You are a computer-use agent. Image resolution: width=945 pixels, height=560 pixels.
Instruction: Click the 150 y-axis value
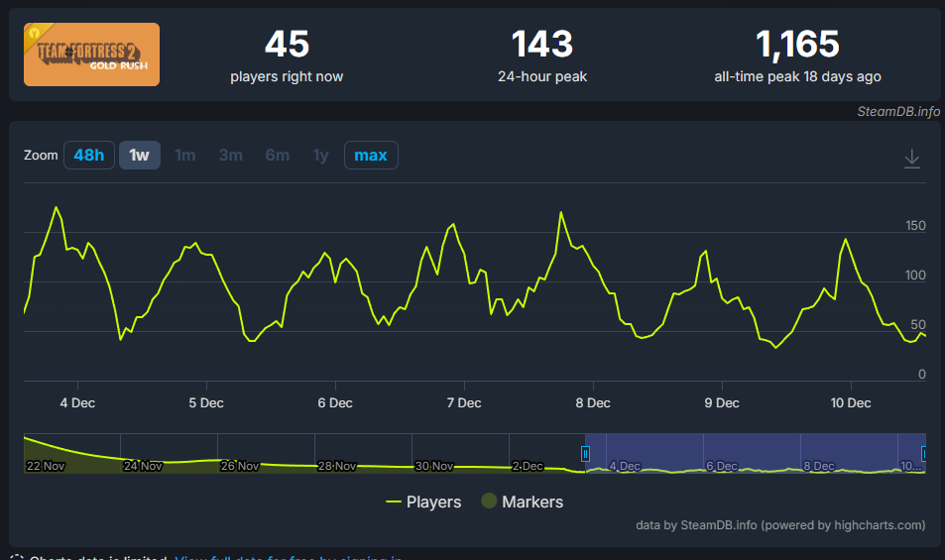(x=915, y=226)
